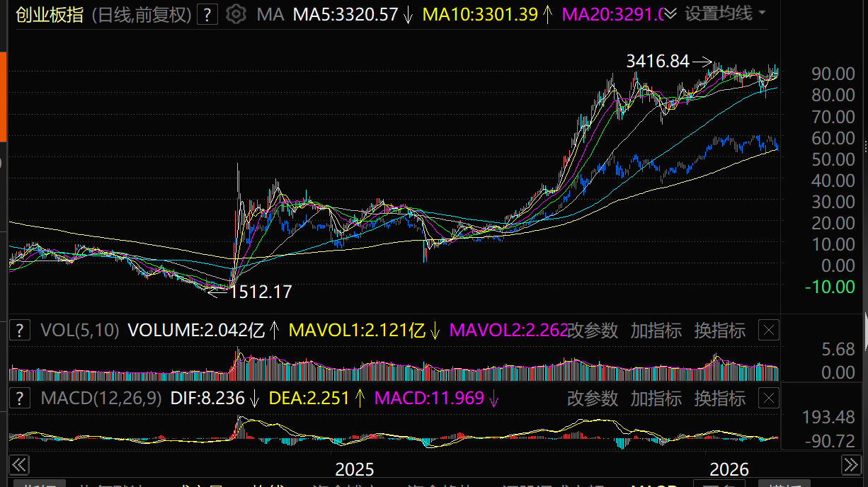Click 加指标 in the MACD panel

click(x=656, y=398)
